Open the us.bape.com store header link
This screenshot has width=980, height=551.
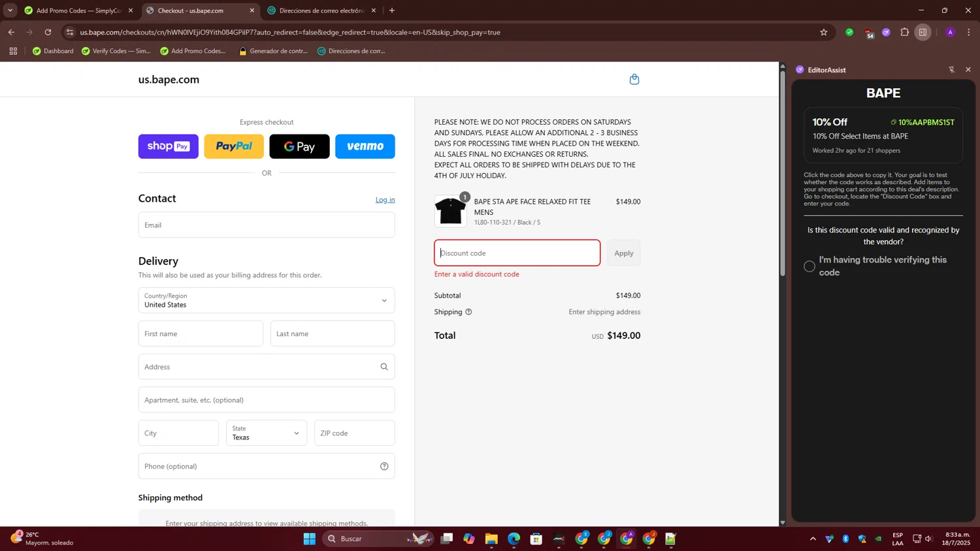pyautogui.click(x=169, y=80)
